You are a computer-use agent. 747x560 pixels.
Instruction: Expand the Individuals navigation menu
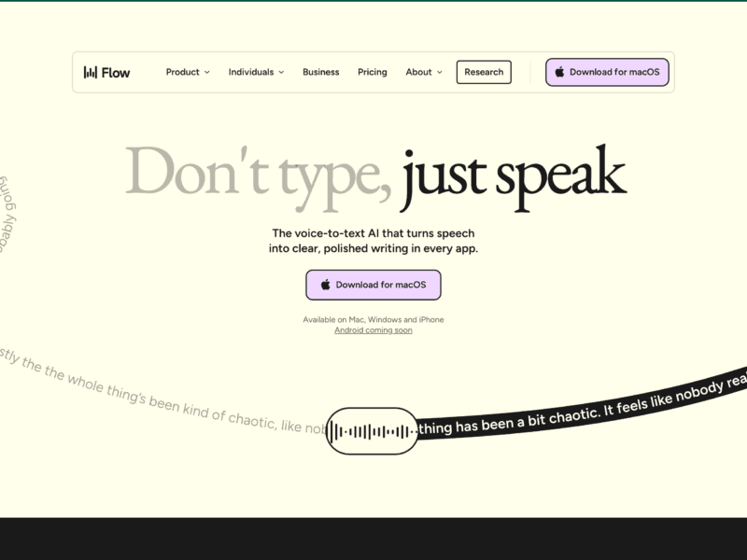click(251, 72)
